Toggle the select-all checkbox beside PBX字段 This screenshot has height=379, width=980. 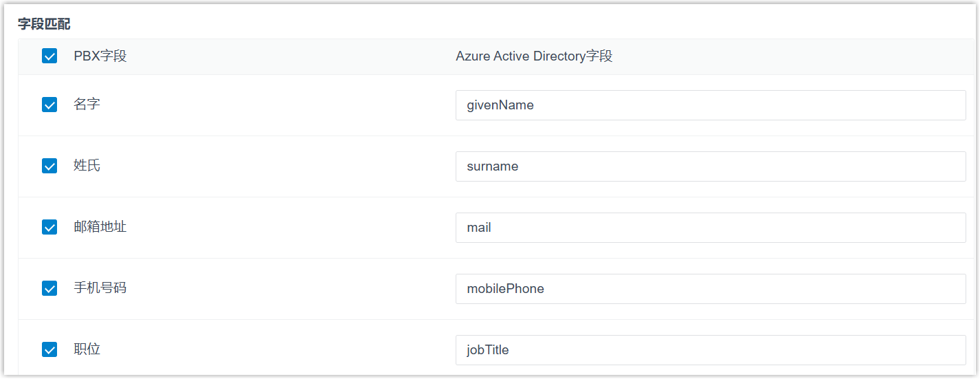click(49, 56)
